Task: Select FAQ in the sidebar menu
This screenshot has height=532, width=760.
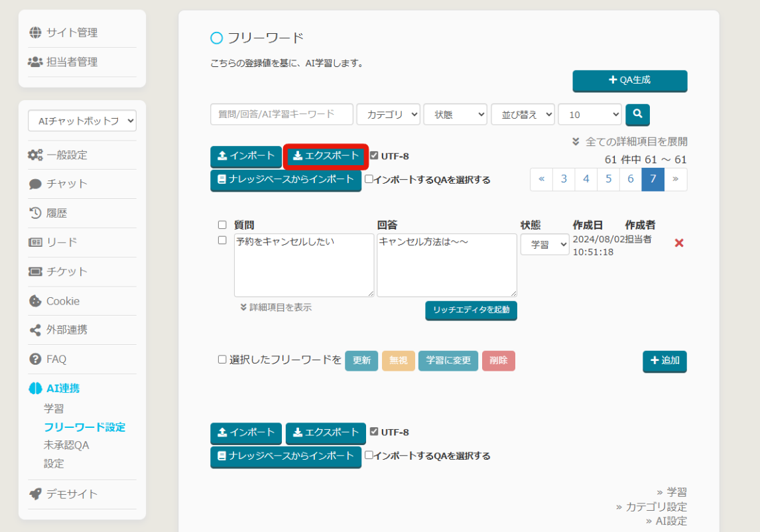Action: pos(56,359)
